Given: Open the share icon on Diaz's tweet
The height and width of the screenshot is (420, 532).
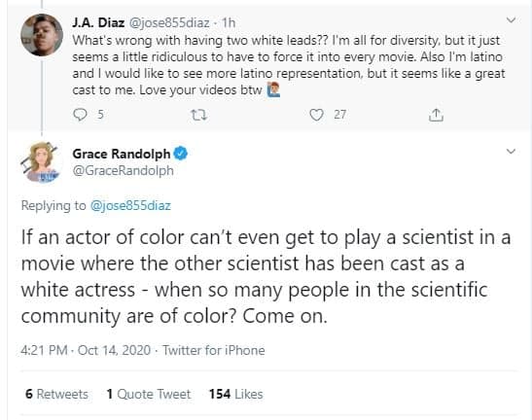Looking at the screenshot, I should point(436,115).
